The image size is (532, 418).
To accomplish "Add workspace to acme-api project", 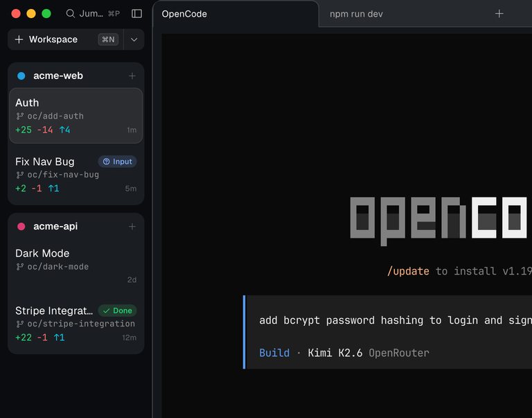I will (x=132, y=227).
